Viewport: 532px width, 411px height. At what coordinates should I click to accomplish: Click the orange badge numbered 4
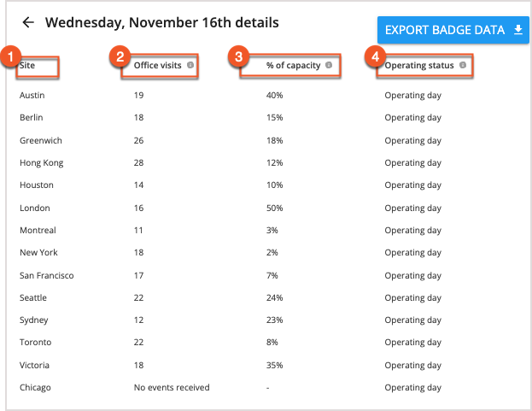point(372,58)
